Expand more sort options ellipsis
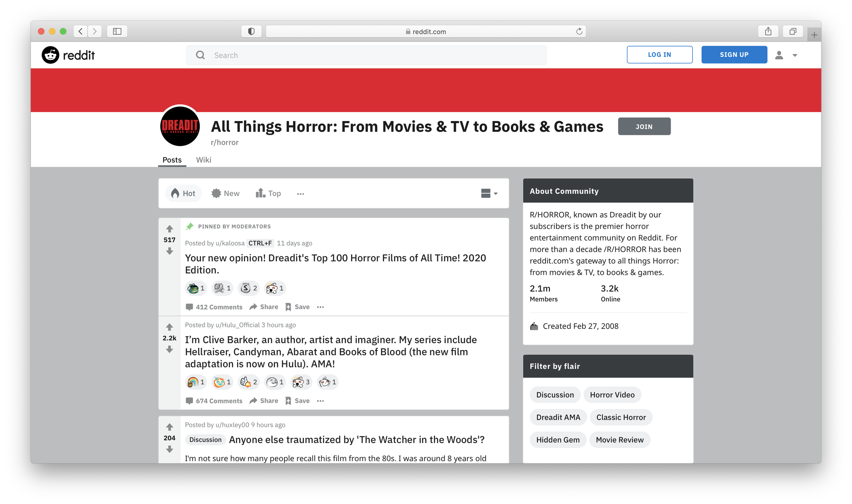852x504 pixels. point(300,194)
